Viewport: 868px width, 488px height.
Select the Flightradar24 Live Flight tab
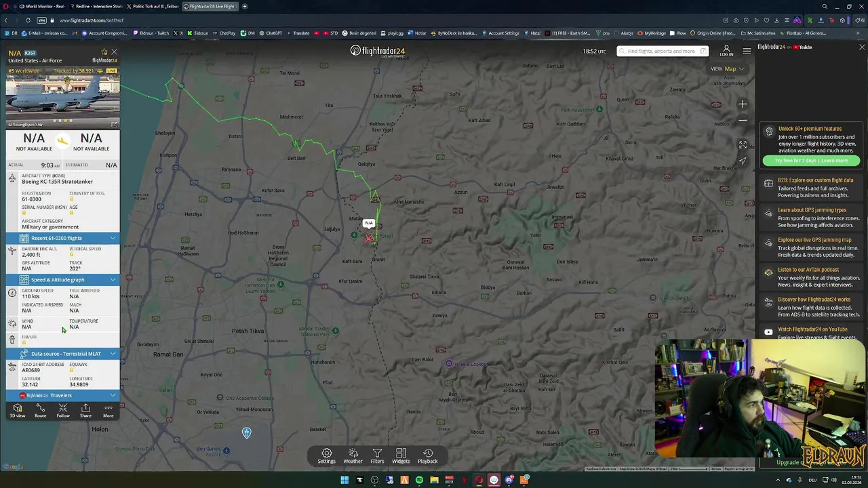(210, 6)
